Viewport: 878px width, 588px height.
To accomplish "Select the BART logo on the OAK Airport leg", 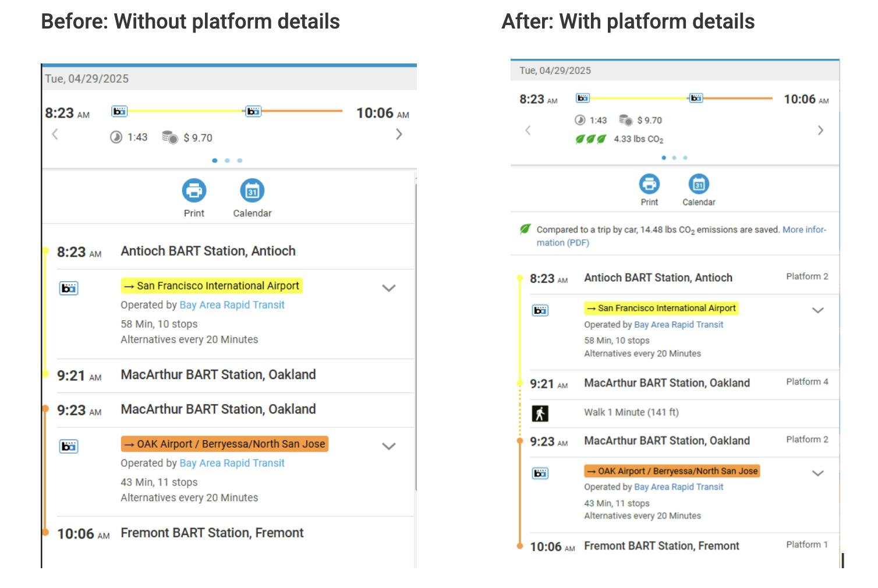I will click(x=68, y=447).
